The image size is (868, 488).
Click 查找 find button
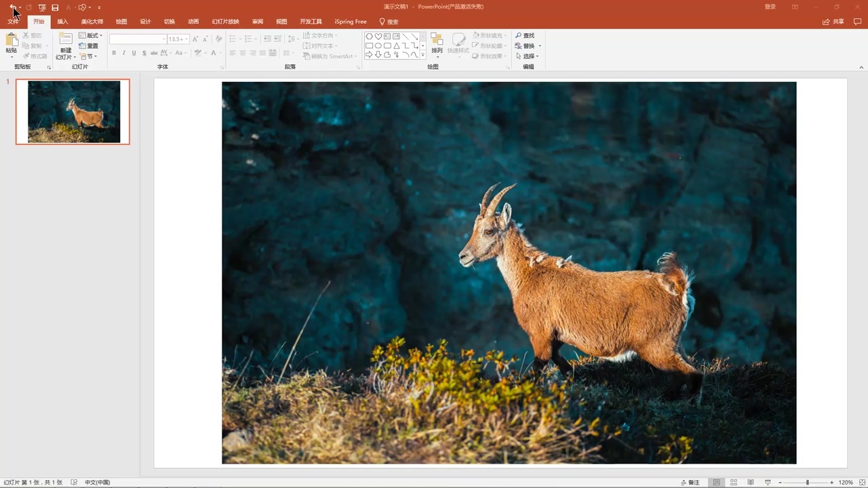coord(525,35)
